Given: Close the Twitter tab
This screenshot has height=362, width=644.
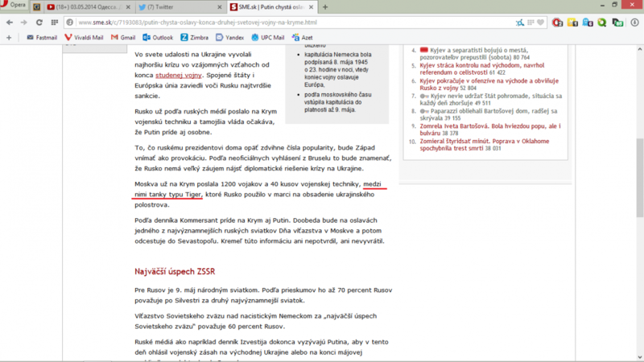Looking at the screenshot, I should [220, 7].
